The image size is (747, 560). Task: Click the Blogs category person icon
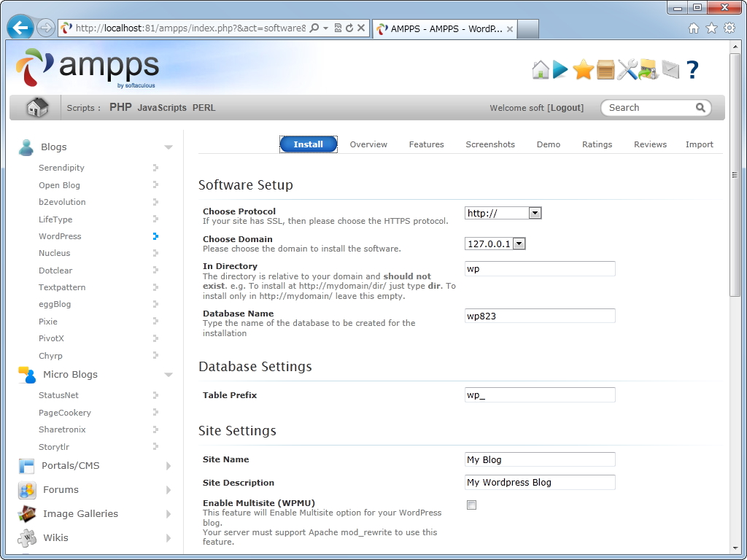(x=26, y=147)
